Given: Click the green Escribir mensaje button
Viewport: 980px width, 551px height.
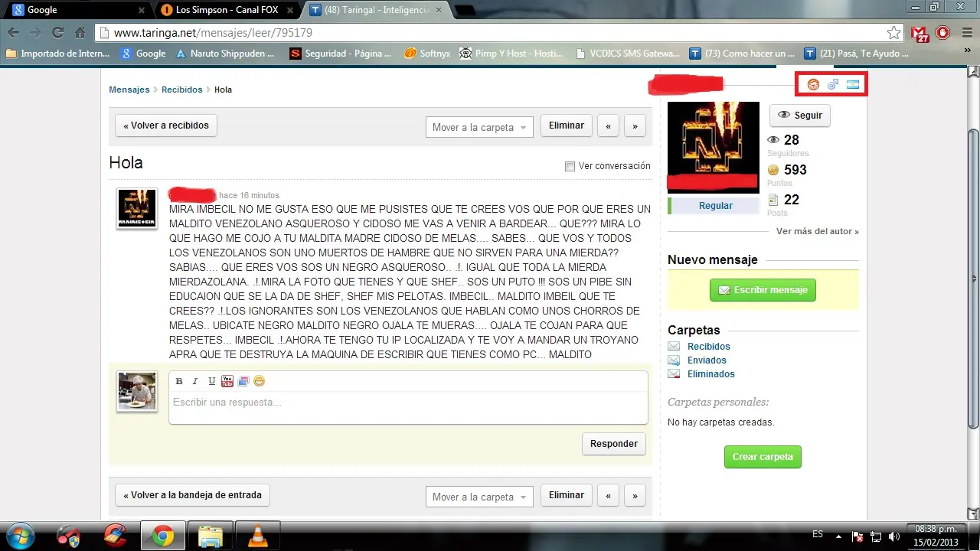Looking at the screenshot, I should (x=763, y=290).
